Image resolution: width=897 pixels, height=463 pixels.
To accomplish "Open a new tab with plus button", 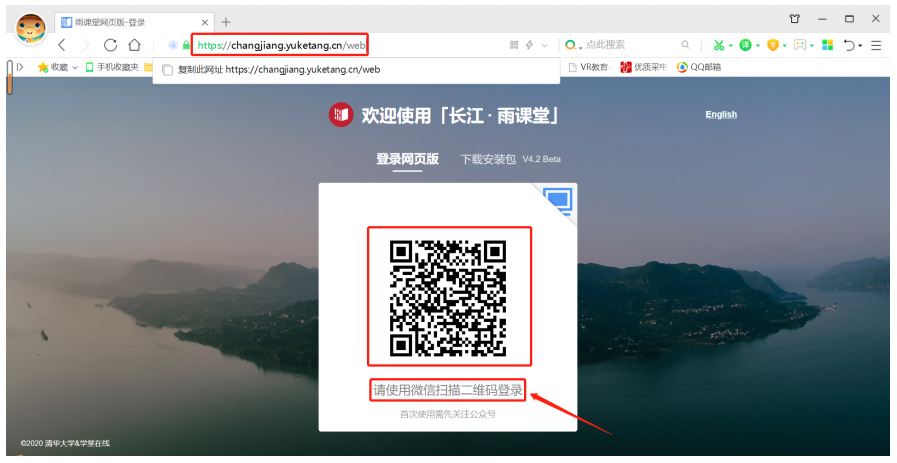I will 226,21.
